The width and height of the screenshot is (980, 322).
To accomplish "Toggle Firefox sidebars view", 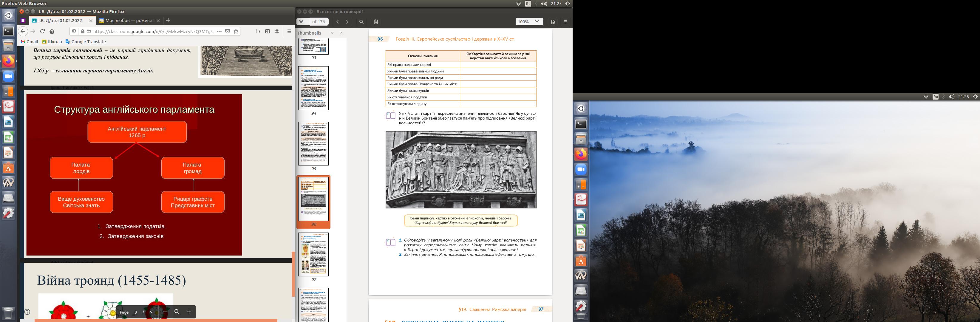I will 268,32.
